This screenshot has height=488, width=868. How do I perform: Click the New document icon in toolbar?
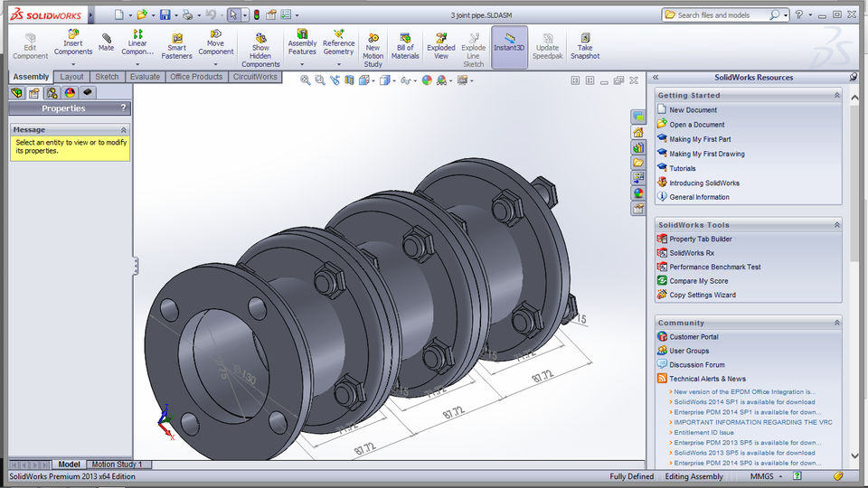click(119, 15)
